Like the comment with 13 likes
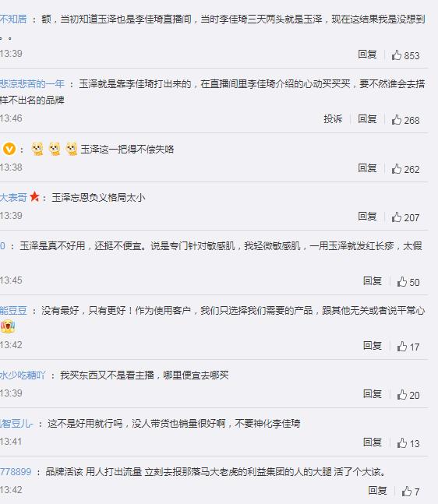Screen dimensions: 438x504 pyautogui.click(x=408, y=443)
